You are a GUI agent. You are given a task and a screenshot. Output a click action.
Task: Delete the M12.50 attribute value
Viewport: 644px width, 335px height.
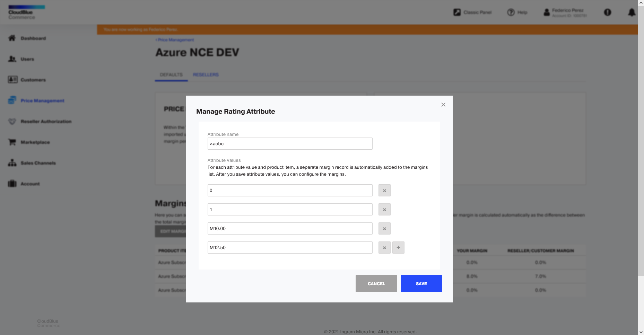(x=384, y=248)
